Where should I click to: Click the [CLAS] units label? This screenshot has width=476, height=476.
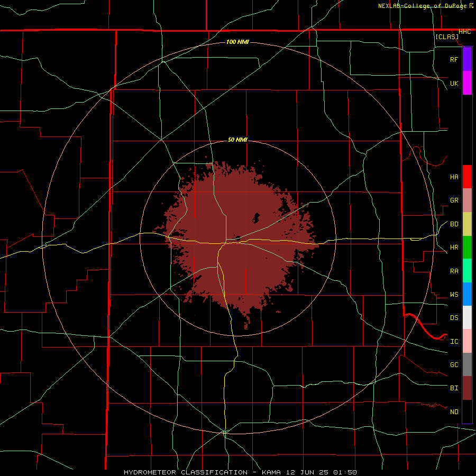point(447,36)
